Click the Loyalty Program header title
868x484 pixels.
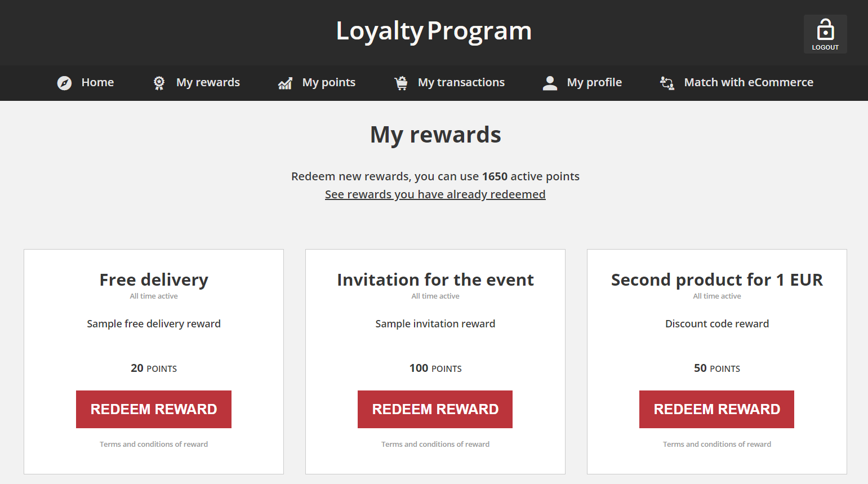[434, 31]
